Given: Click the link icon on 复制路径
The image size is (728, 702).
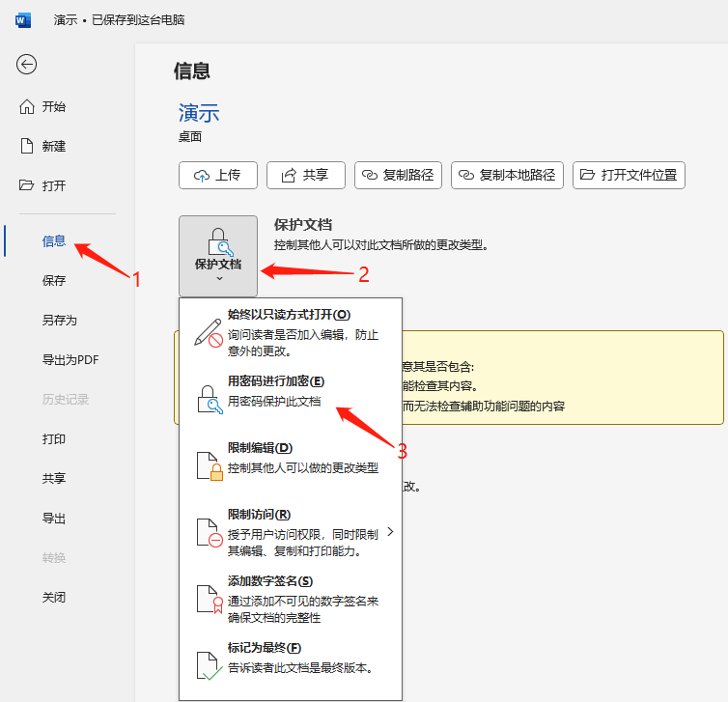Looking at the screenshot, I should click(x=370, y=175).
